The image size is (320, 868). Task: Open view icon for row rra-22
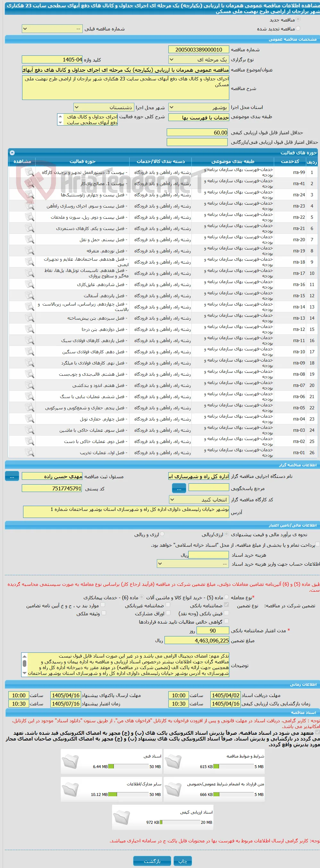pos(30,217)
